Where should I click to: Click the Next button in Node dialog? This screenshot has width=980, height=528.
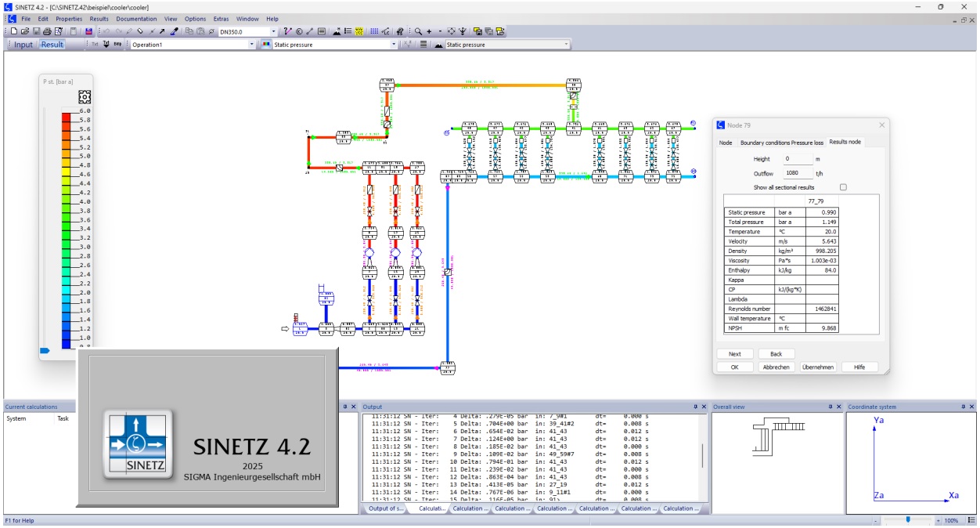[x=735, y=354]
